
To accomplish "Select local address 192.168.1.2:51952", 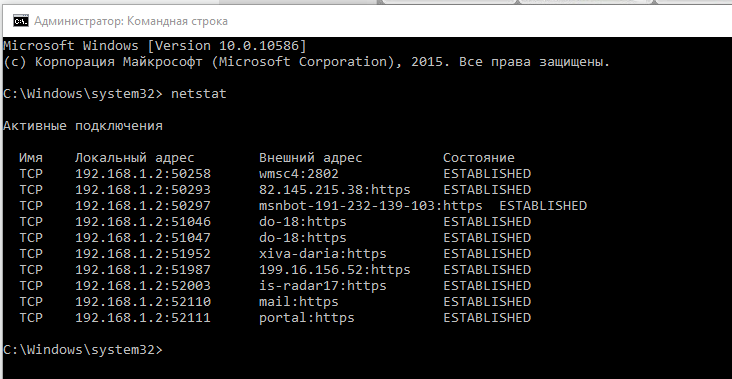I will pyautogui.click(x=143, y=253).
